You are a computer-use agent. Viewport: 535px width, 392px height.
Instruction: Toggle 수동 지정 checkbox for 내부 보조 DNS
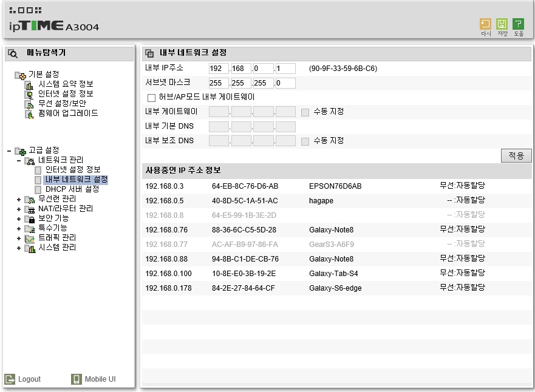[x=305, y=141]
